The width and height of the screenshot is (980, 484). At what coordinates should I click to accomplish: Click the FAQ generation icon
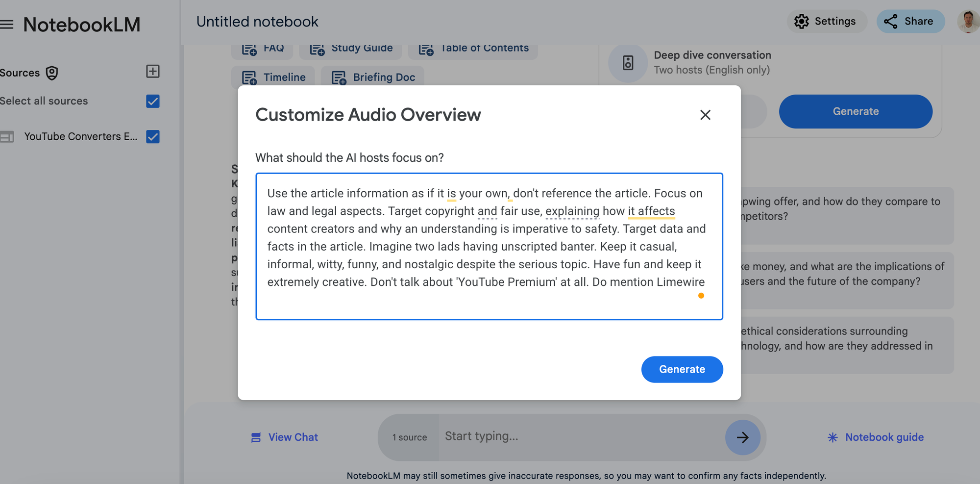[248, 48]
